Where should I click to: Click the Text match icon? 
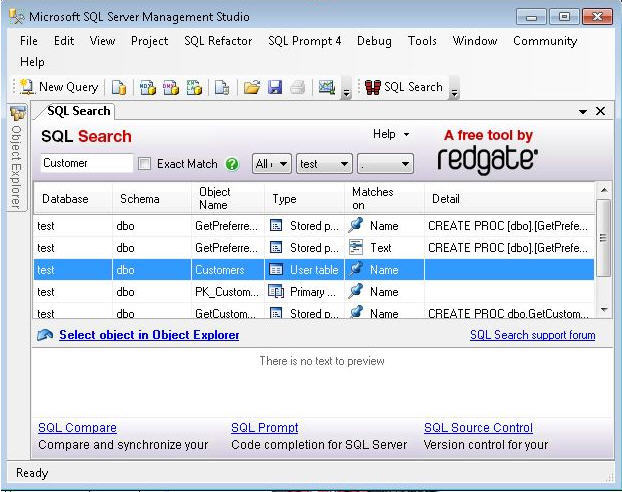coord(356,247)
